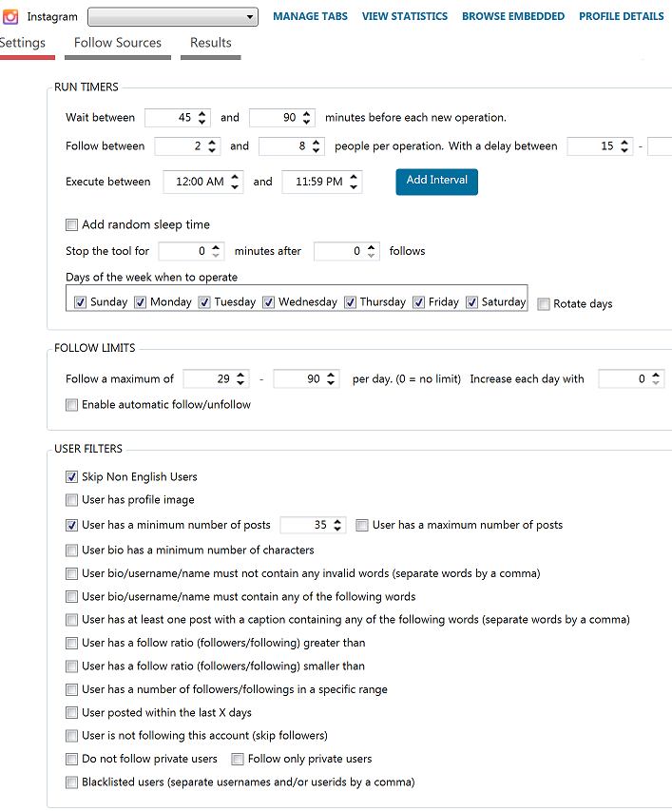
Task: Tick Do not follow private users
Action: point(72,760)
